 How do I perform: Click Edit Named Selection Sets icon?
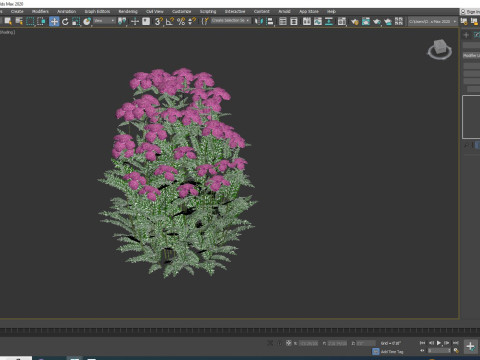[x=205, y=21]
